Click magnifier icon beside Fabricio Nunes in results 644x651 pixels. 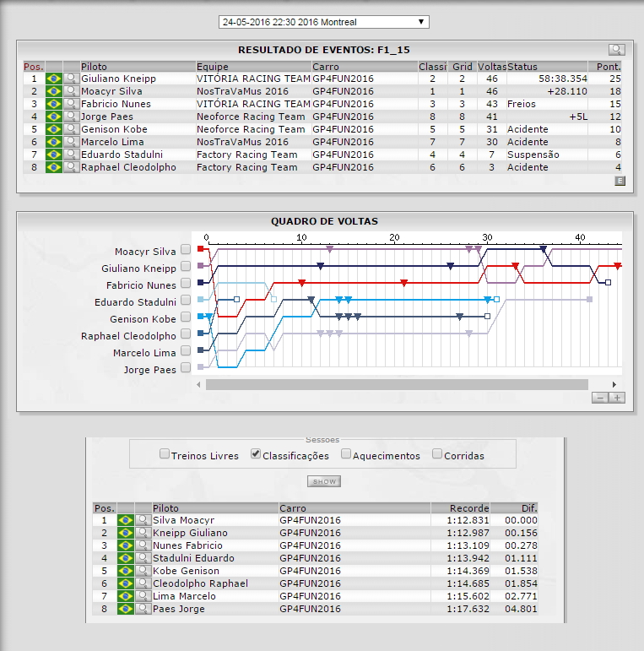71,104
